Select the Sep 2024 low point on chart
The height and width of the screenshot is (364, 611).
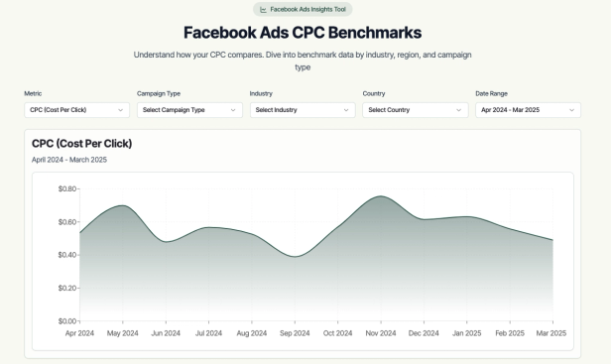pyautogui.click(x=295, y=257)
